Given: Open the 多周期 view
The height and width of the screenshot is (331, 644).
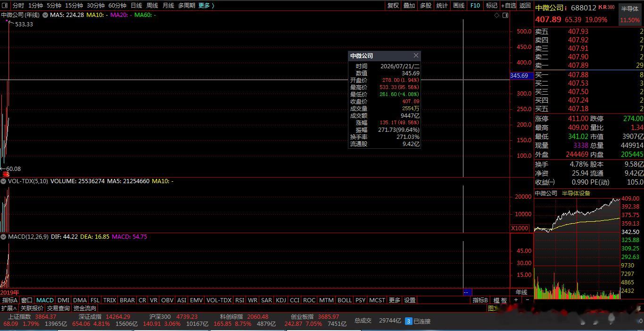Looking at the screenshot, I should coord(187,5).
